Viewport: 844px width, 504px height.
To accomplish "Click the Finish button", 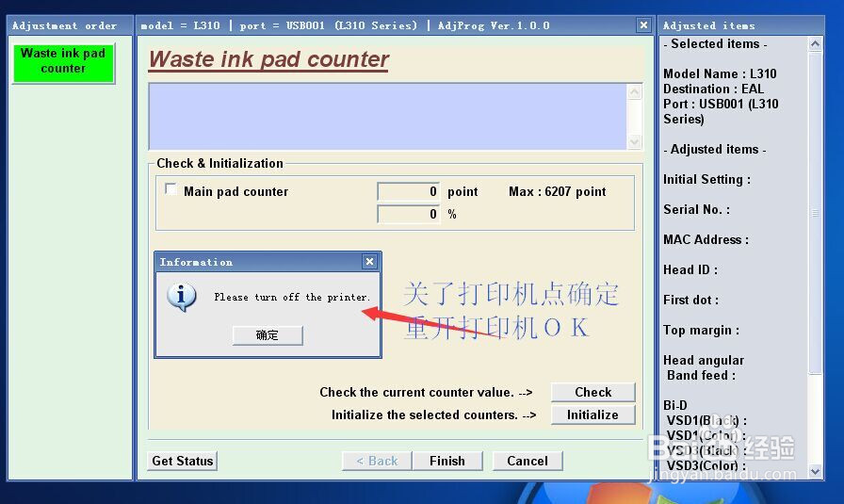I will pyautogui.click(x=446, y=461).
